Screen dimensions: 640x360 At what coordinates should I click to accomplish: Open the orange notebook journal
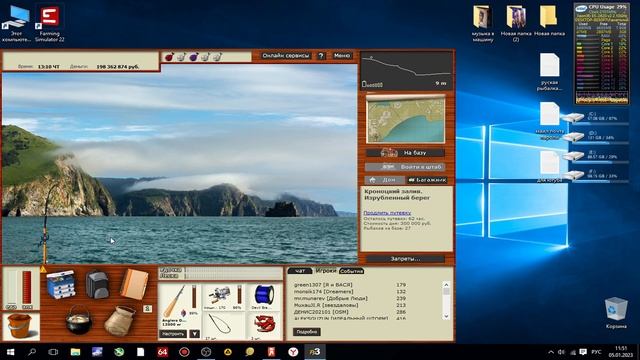(134, 283)
